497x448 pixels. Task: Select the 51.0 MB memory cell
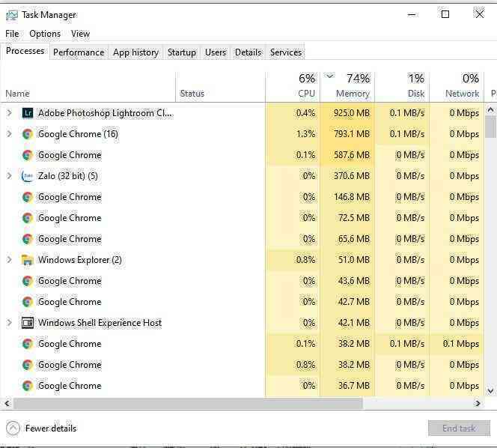(347, 260)
